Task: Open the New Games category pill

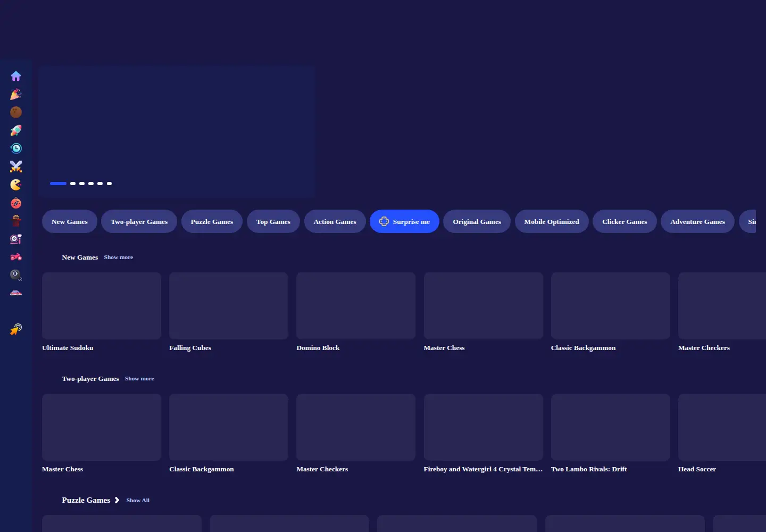Action: (x=70, y=221)
